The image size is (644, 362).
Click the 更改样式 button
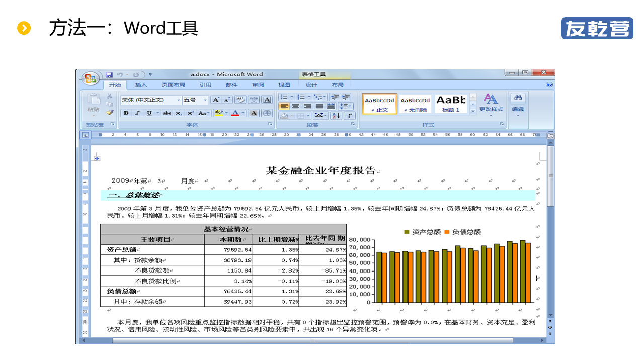click(x=491, y=103)
